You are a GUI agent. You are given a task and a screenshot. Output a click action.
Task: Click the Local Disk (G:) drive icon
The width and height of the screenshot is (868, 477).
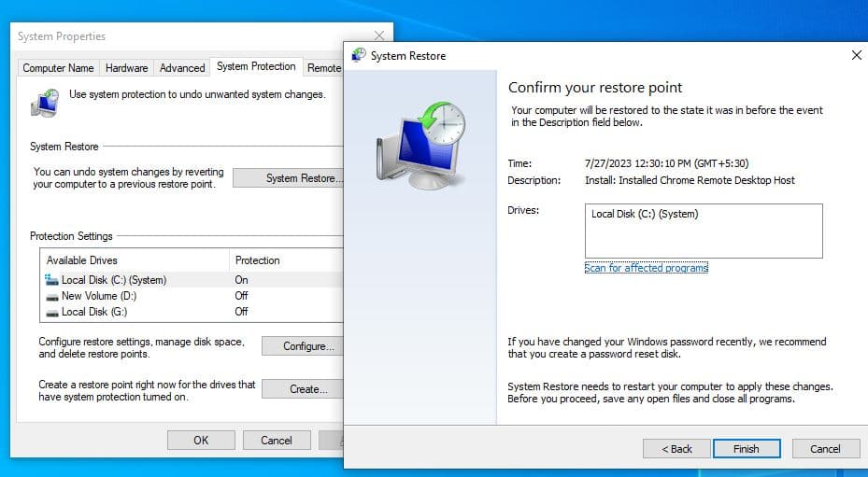[x=51, y=312]
